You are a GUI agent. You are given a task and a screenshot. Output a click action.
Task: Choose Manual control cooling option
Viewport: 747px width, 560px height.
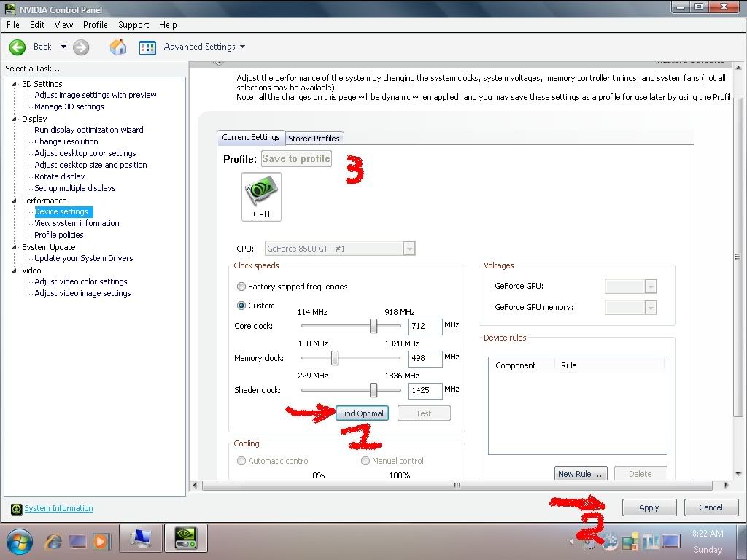[365, 461]
